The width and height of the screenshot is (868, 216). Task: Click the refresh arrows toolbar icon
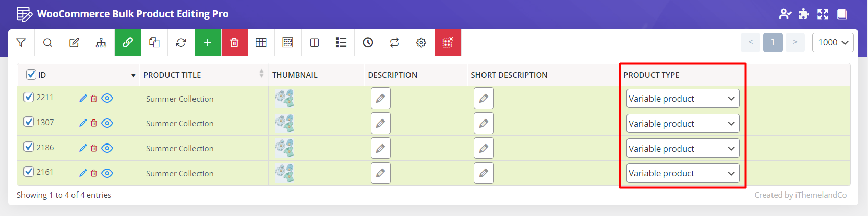(181, 43)
